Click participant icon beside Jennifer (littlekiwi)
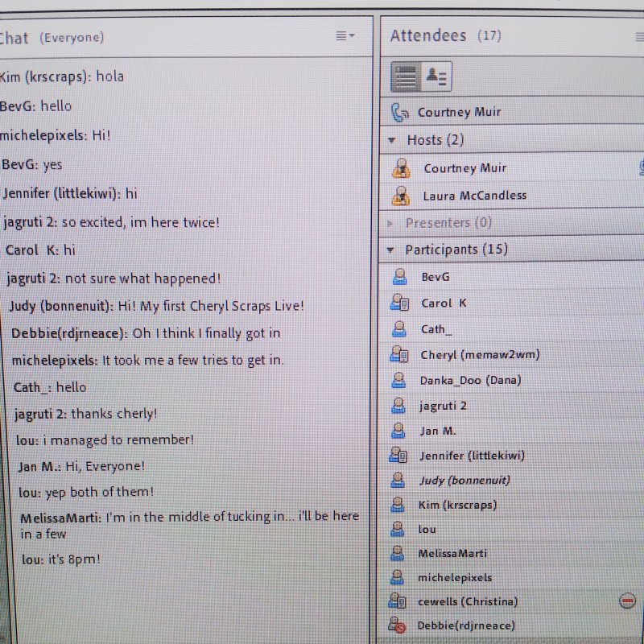Viewport: 644px width, 644px height. (398, 455)
